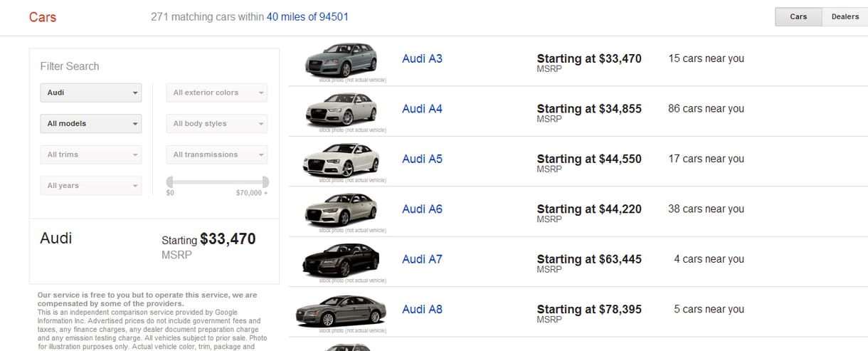Expand All transmissions dropdown

tap(217, 154)
